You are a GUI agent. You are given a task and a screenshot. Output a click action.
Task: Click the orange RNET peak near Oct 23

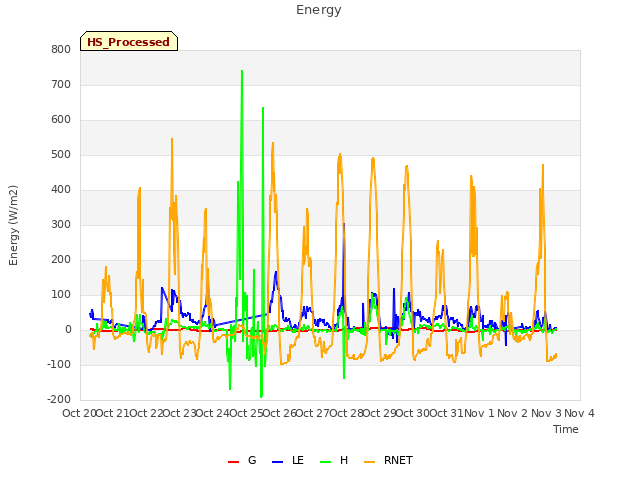coord(172,139)
